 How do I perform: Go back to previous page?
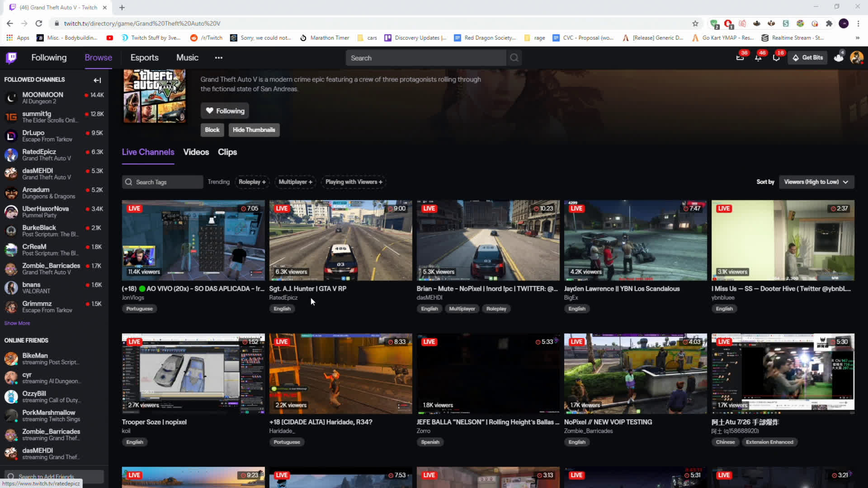[10, 23]
